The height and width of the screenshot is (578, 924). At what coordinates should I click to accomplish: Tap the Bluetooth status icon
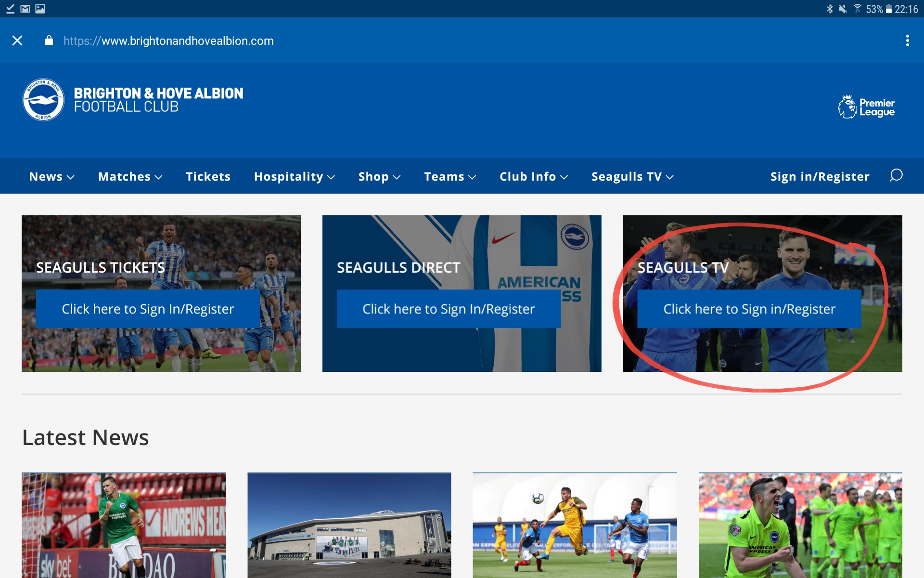830,9
